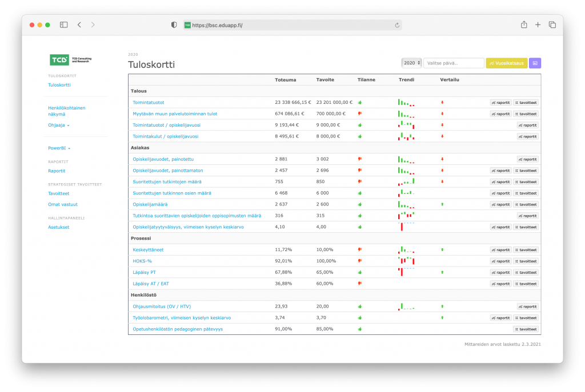Click tavoitteet button for Keskeyttäneet row
The height and width of the screenshot is (392, 585).
point(526,250)
